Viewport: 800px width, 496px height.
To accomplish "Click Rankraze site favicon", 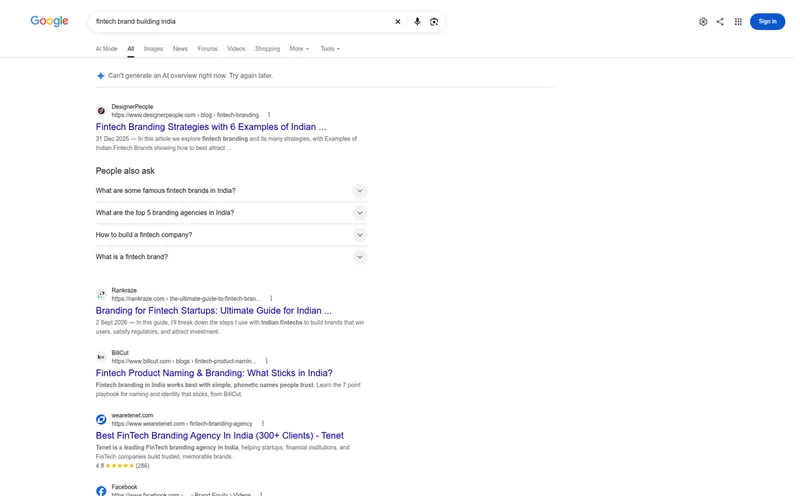I will [101, 294].
